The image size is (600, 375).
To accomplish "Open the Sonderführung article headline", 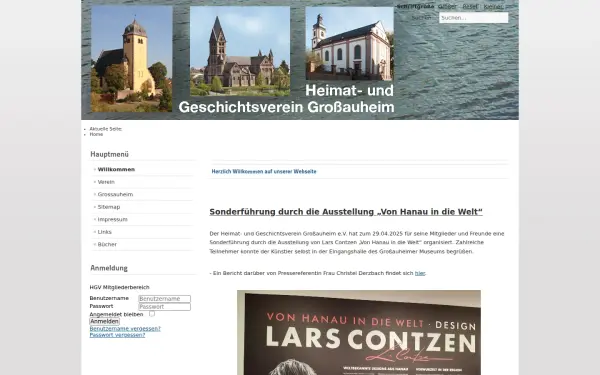I will [346, 212].
